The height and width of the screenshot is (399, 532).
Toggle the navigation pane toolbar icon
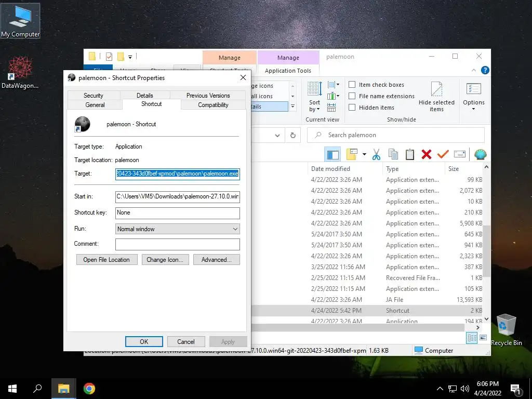pyautogui.click(x=332, y=154)
